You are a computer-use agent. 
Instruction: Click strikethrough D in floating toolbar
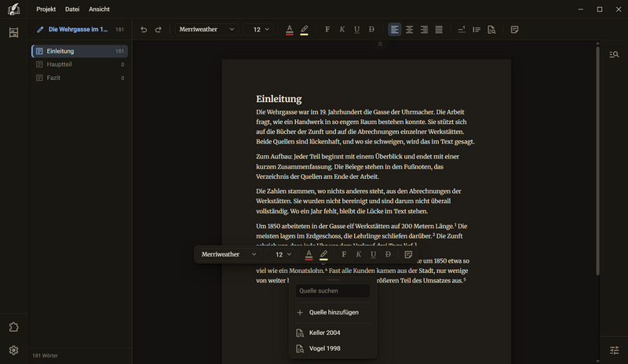388,254
